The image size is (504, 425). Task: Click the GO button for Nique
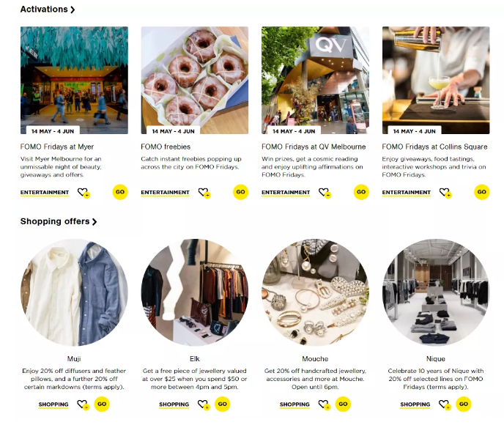464,404
